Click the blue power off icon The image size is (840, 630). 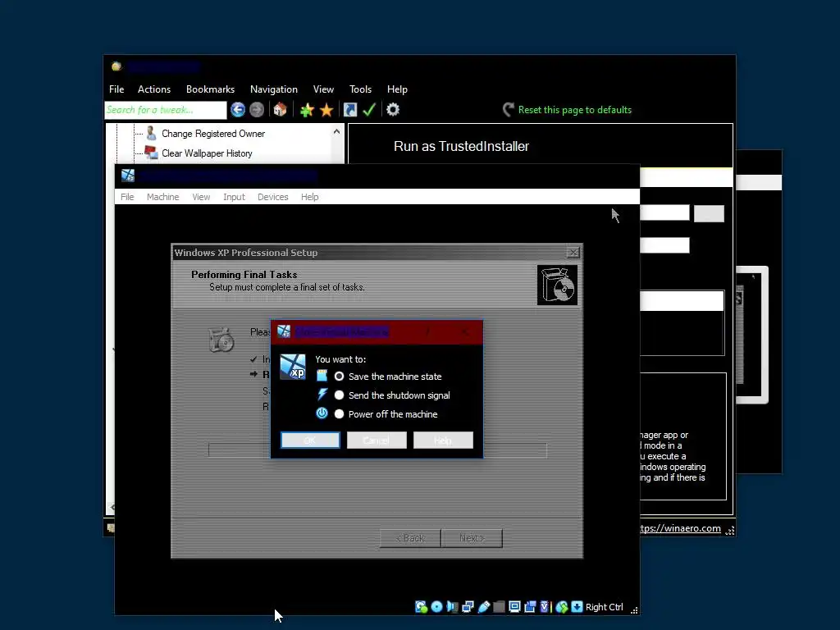[x=322, y=413]
